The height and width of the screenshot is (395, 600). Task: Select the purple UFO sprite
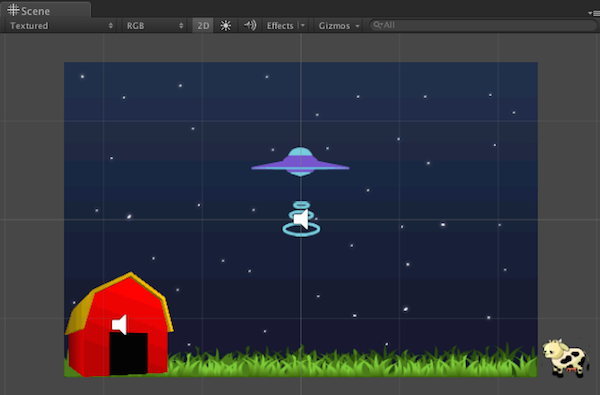[300, 162]
